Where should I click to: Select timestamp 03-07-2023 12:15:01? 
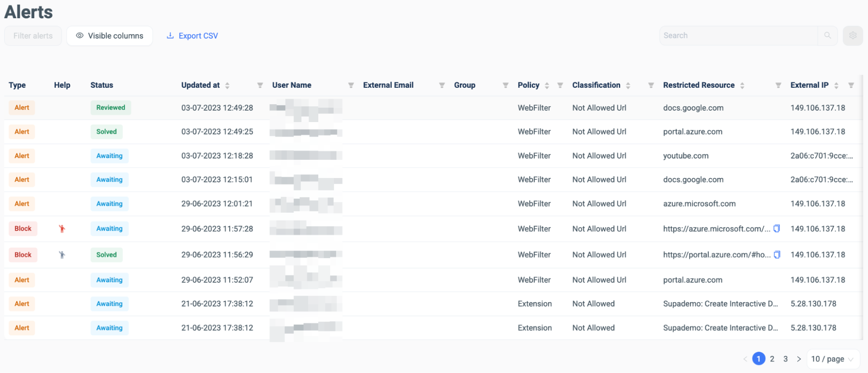point(217,180)
